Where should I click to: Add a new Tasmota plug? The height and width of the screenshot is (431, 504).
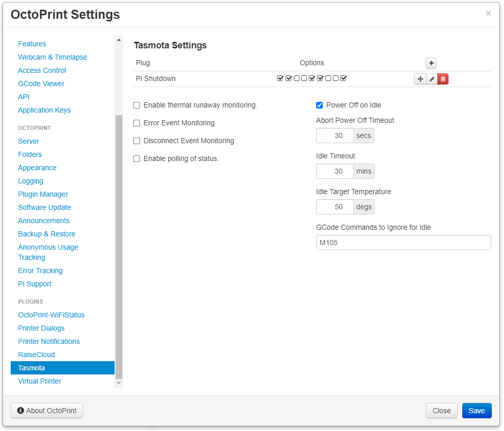coord(431,63)
